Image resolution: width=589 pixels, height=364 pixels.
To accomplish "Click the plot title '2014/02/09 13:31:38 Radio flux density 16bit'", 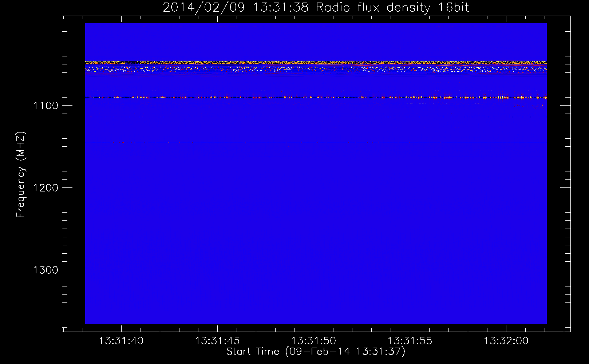I will 316,8.
